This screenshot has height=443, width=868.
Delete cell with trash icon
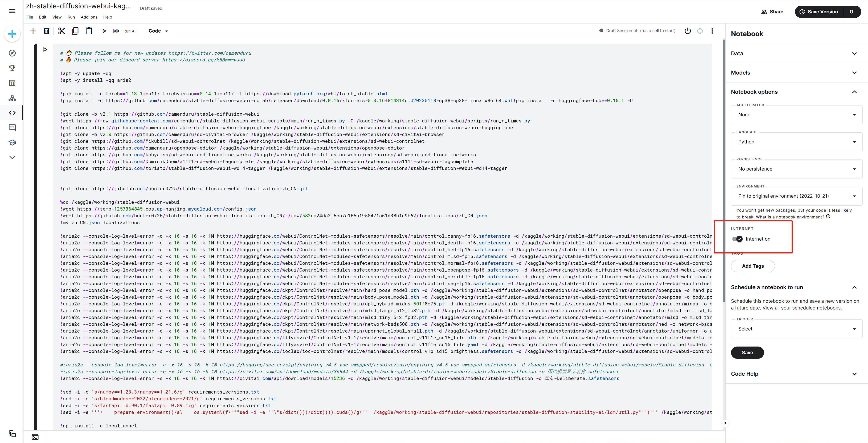pos(47,31)
